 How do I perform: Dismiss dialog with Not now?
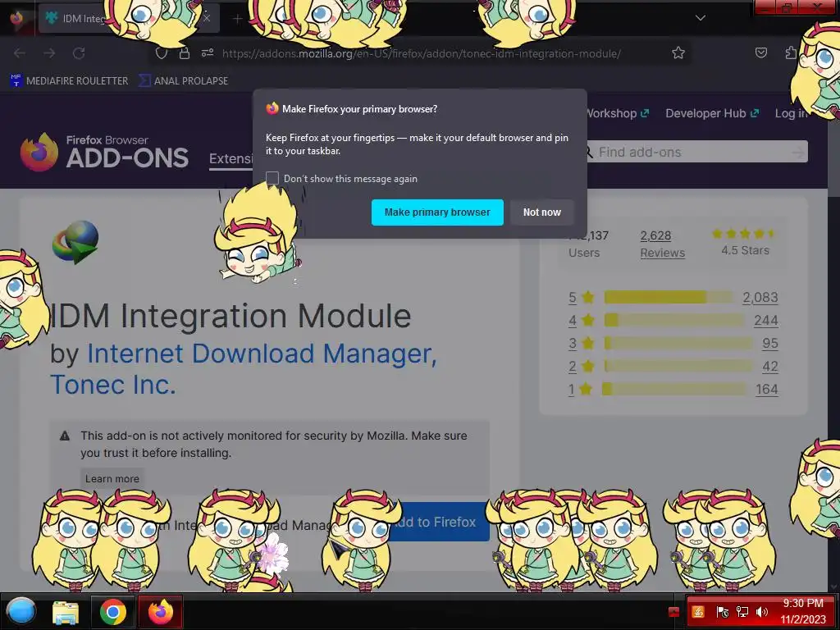pos(541,212)
